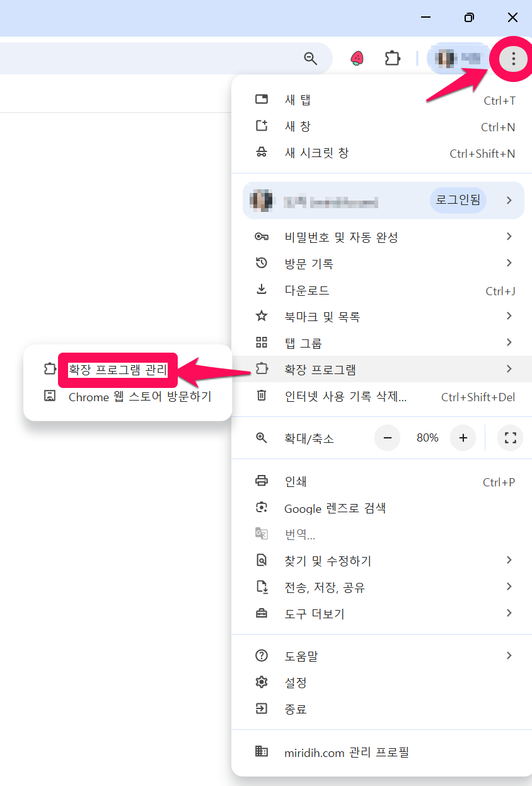
Task: Open 새 시크릿 창 menu item
Action: tap(384, 153)
